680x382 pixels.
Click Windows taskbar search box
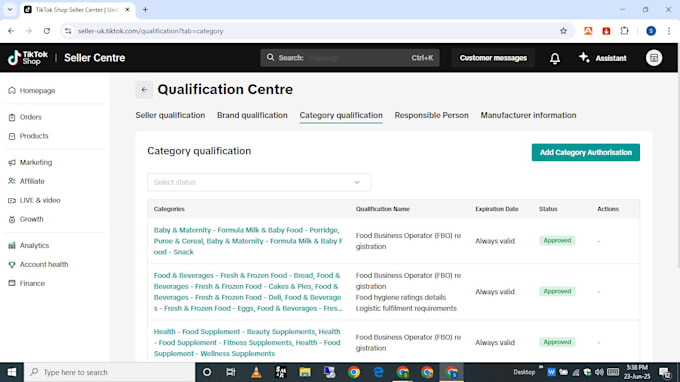tap(109, 372)
